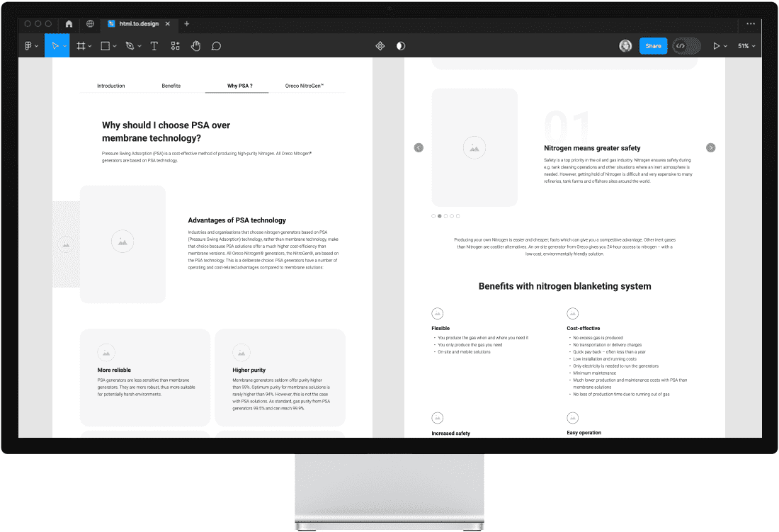Viewport: 779px width, 532px height.
Task: Click the user avatar in toolbar
Action: coord(625,46)
